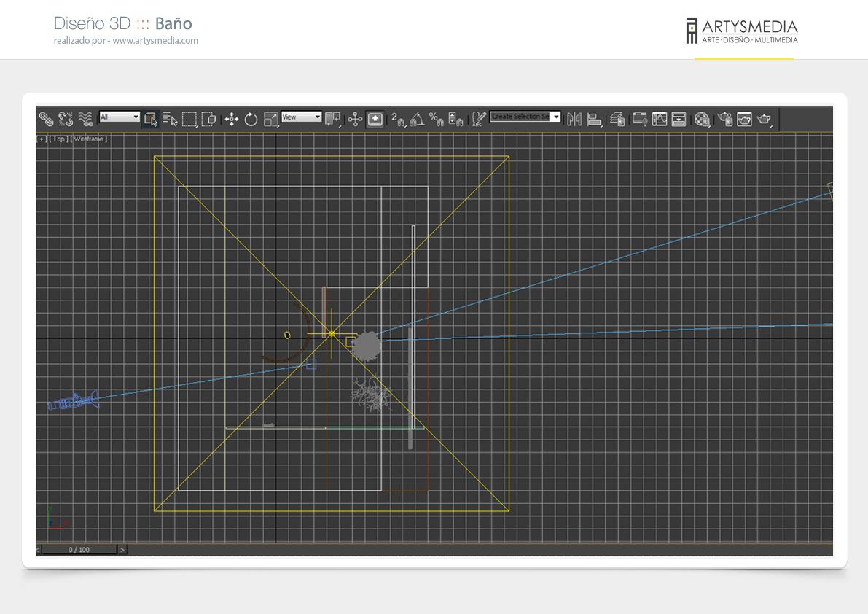Open the Schematic View

(679, 119)
